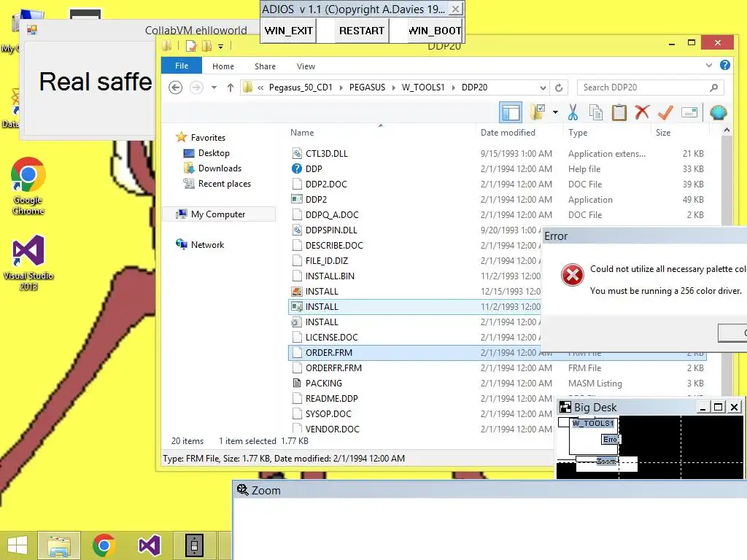Select Recent places under Favorites
This screenshot has height=560, width=747.
pyautogui.click(x=225, y=183)
